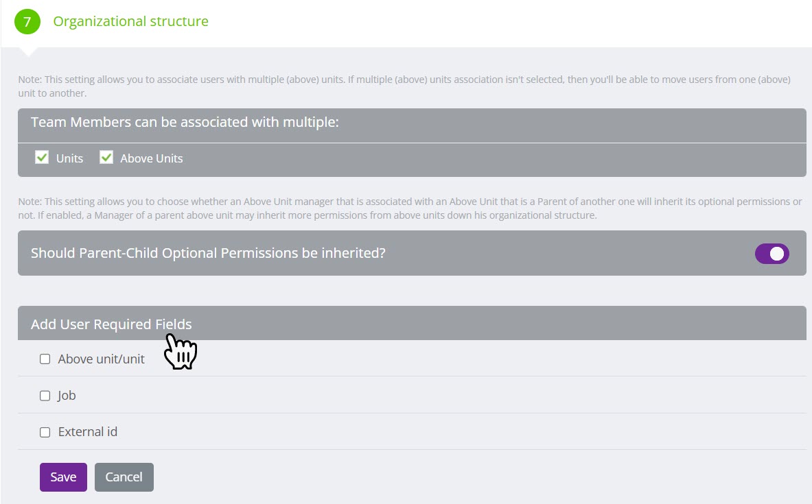Collapse the Add User Required Fields header
This screenshot has width=812, height=504.
pos(110,322)
